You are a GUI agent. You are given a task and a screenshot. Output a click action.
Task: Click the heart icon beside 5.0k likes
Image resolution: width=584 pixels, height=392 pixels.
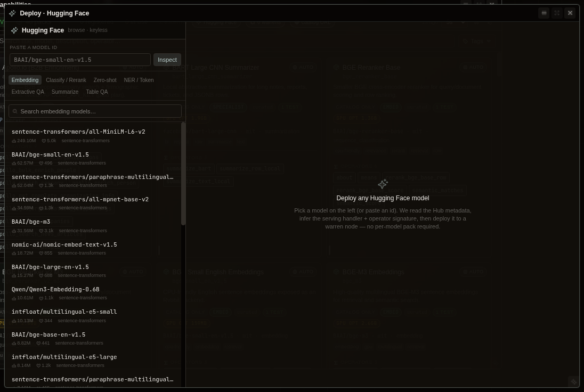pos(44,141)
